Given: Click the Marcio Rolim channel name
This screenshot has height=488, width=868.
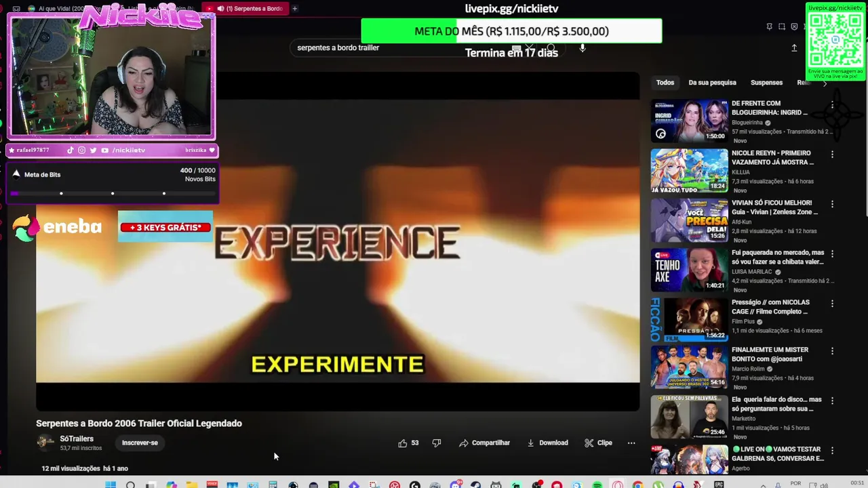Looking at the screenshot, I should point(749,369).
